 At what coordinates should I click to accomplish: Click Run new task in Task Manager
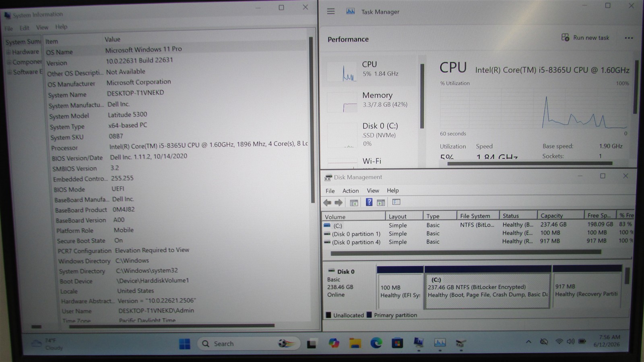point(585,37)
